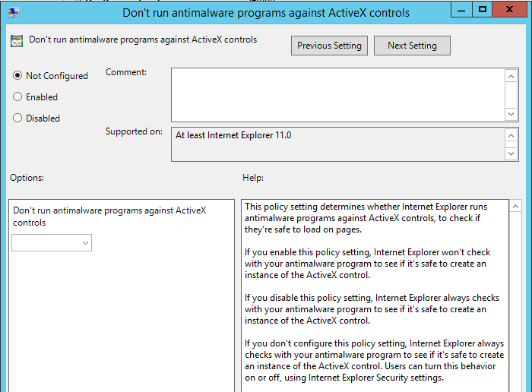532x392 pixels.
Task: Select the Not Configured radio button
Action: click(x=17, y=76)
